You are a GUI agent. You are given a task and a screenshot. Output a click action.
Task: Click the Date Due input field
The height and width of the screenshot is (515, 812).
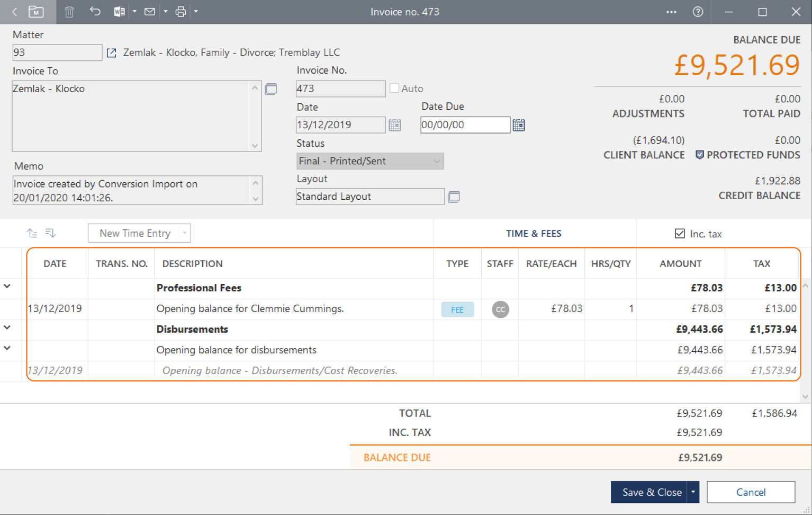tap(464, 125)
